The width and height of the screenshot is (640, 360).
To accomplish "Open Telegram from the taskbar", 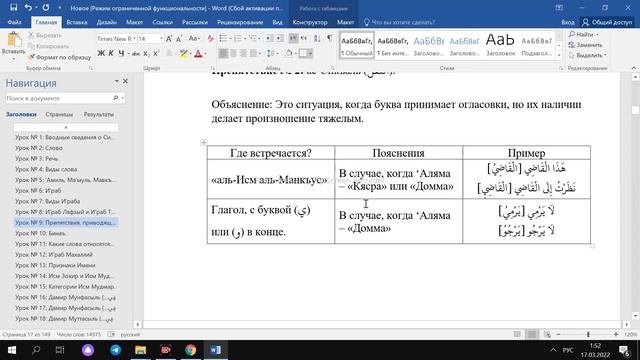I will [116, 350].
